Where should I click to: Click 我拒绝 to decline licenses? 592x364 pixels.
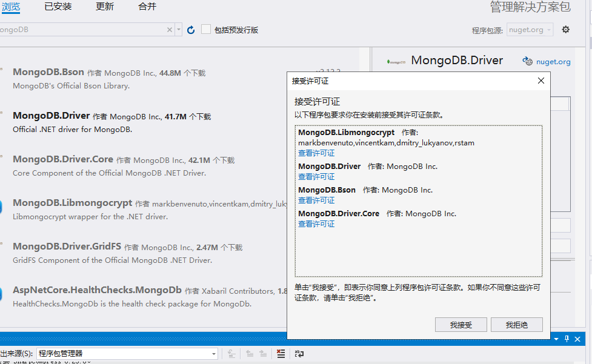click(x=516, y=325)
